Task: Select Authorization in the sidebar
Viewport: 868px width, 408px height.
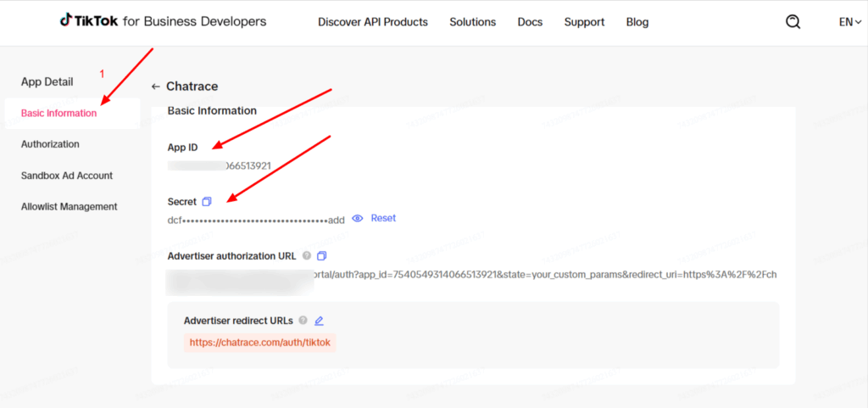Action: click(50, 144)
